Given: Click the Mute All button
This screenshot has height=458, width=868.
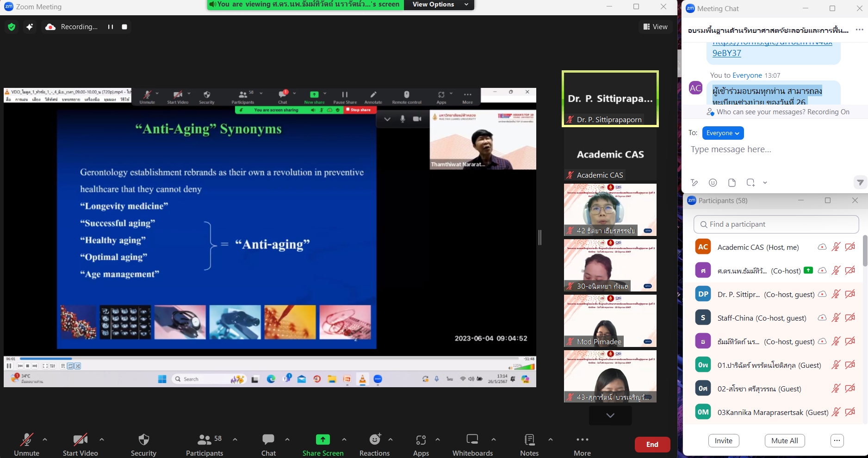Looking at the screenshot, I should point(784,441).
